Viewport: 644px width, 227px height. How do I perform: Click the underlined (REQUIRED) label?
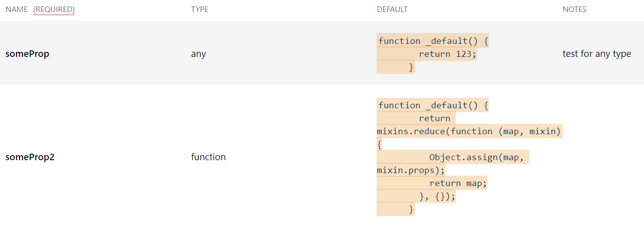tap(54, 9)
